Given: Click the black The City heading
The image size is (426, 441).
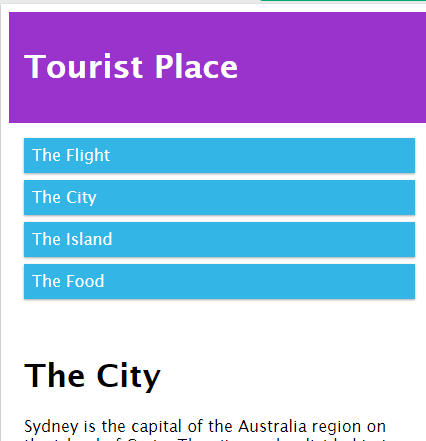Looking at the screenshot, I should click(x=92, y=376).
